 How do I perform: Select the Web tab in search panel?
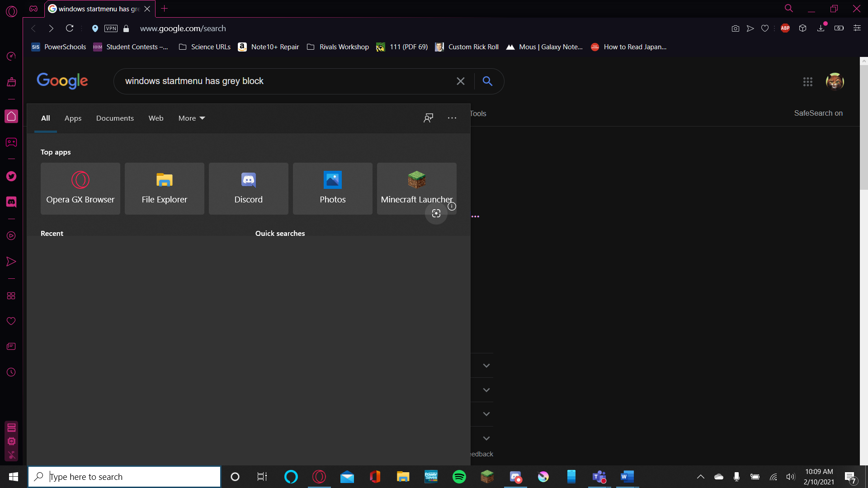point(156,118)
